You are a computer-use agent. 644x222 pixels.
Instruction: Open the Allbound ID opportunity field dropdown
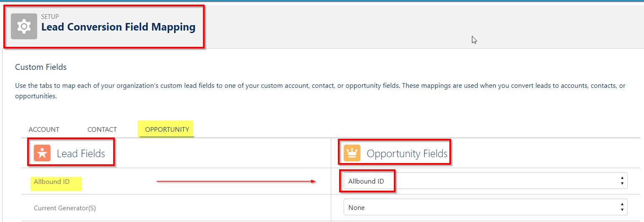(x=485, y=181)
